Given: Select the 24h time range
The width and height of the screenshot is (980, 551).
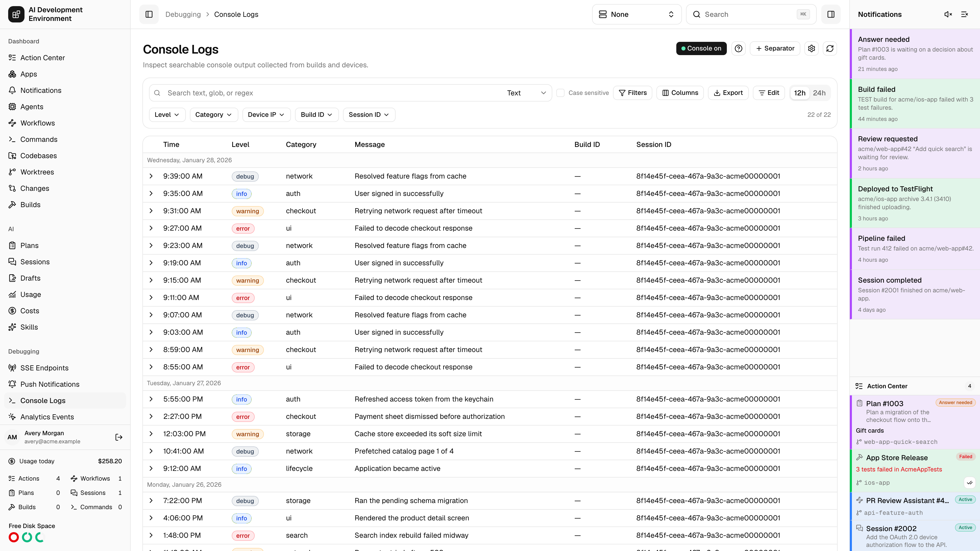Looking at the screenshot, I should coord(819,93).
